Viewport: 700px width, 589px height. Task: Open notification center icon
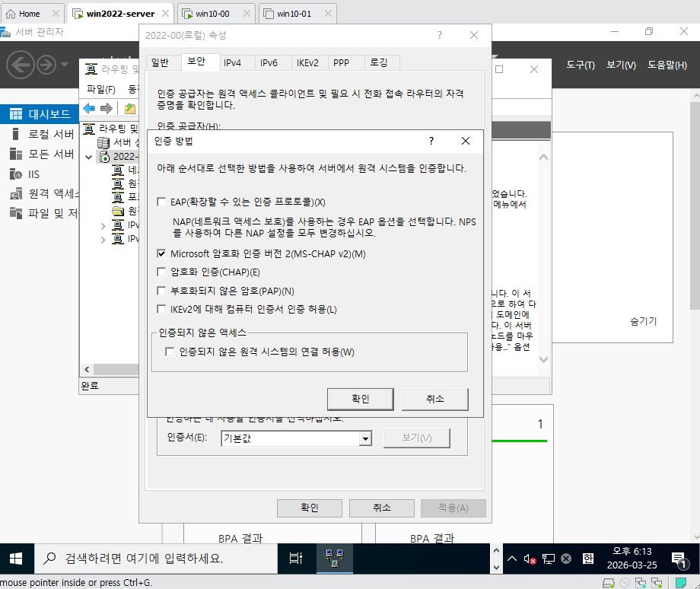coord(679,559)
